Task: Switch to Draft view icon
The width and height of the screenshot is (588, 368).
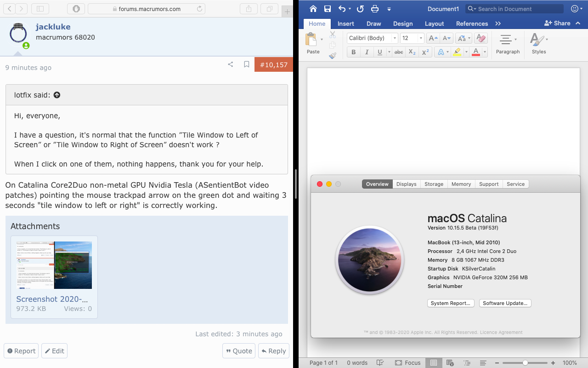Action: point(483,362)
